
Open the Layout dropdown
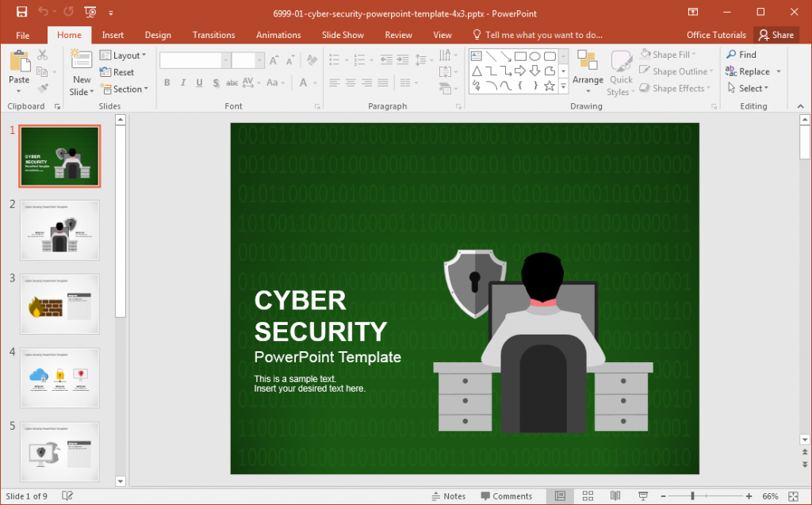point(125,55)
